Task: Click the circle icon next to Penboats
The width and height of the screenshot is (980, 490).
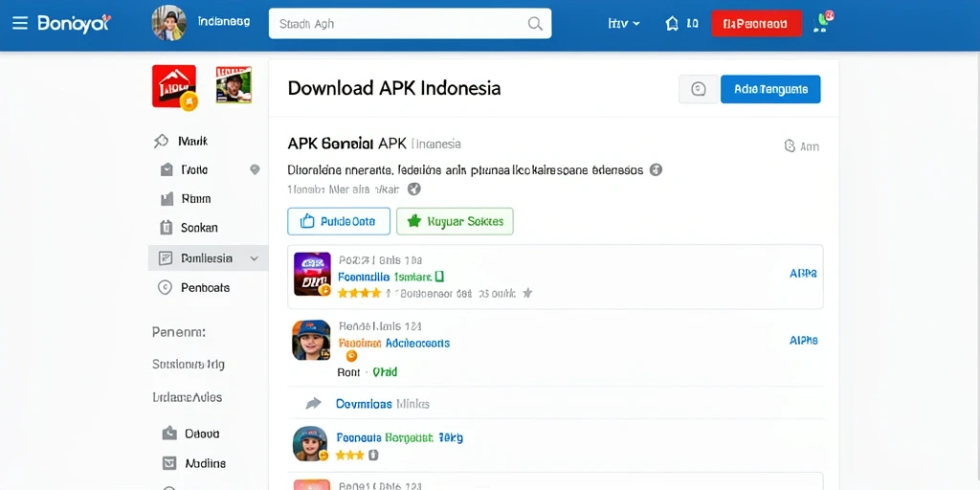Action: tap(165, 287)
